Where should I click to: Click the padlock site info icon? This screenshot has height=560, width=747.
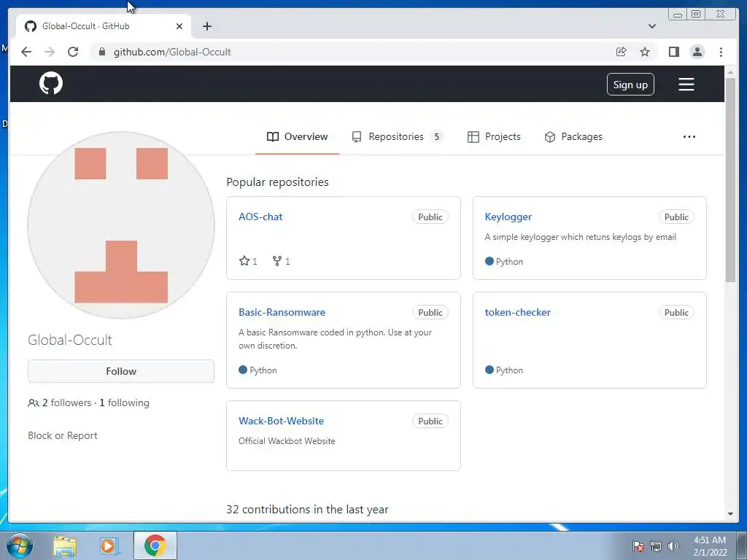(101, 52)
